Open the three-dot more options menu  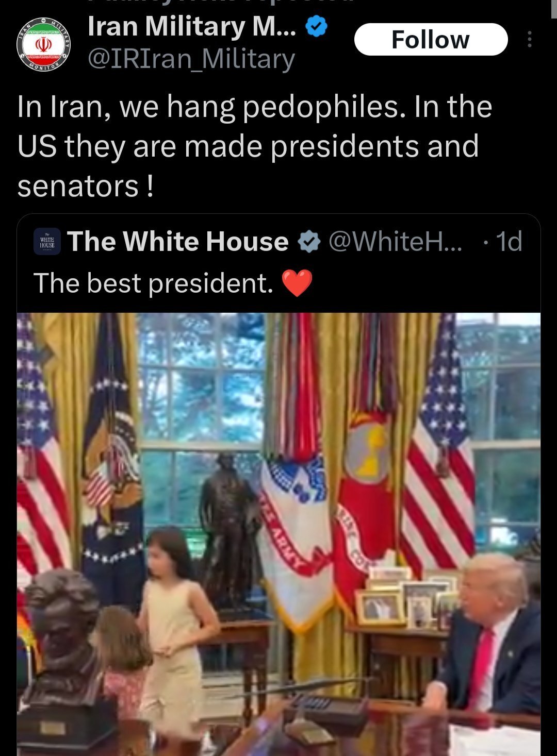529,39
